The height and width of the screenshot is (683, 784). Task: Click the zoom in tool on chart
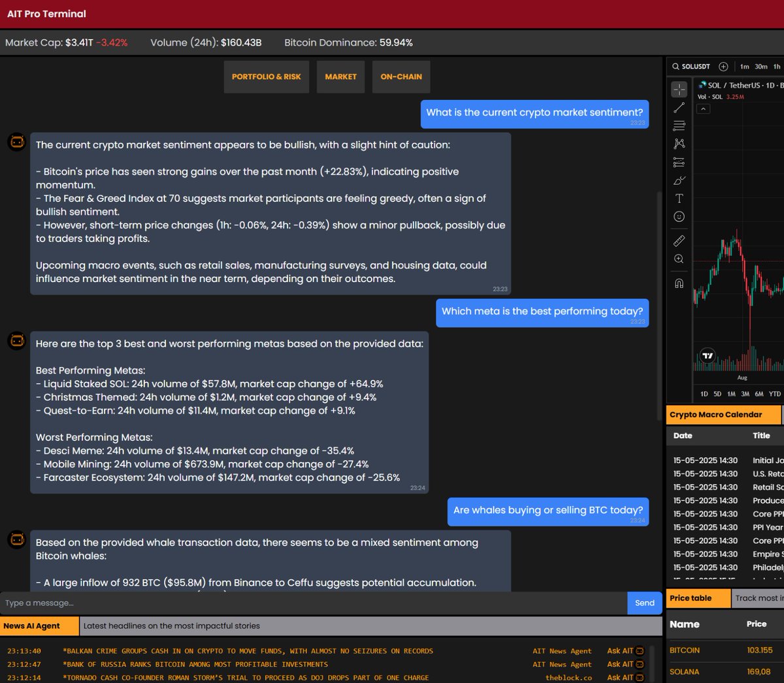click(x=679, y=259)
